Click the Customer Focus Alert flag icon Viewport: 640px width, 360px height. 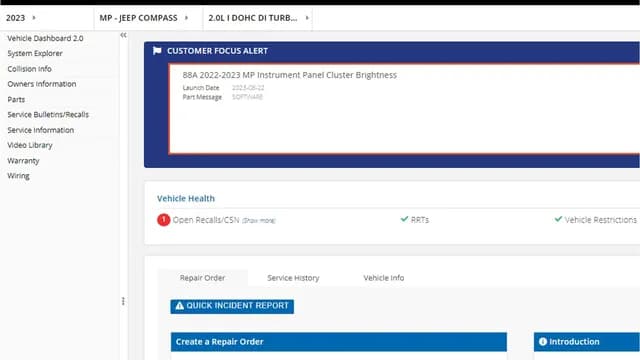[x=157, y=51]
